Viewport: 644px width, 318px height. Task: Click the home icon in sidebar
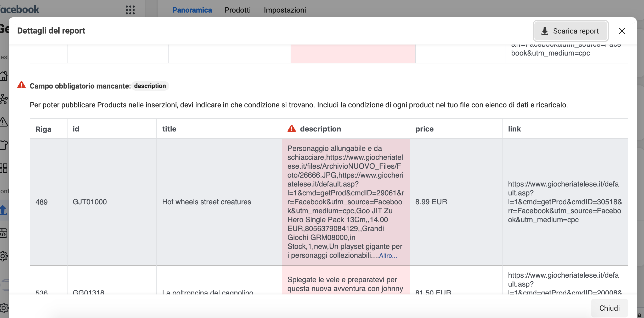click(4, 76)
